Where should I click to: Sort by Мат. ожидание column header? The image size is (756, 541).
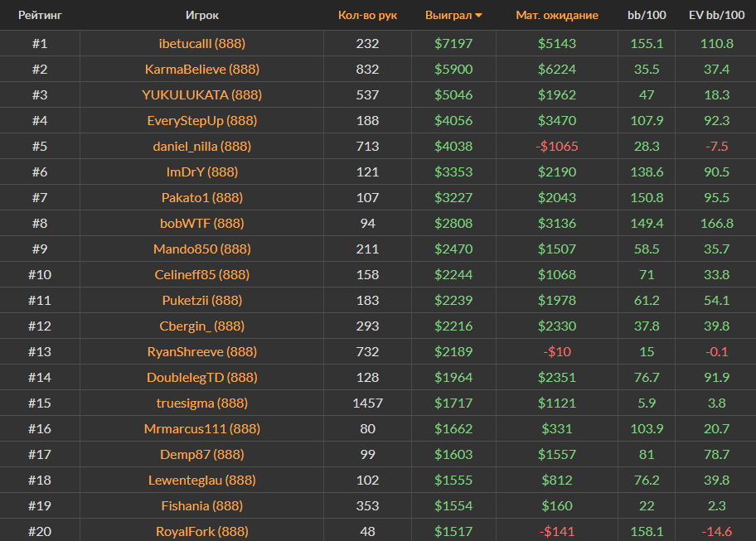[556, 16]
